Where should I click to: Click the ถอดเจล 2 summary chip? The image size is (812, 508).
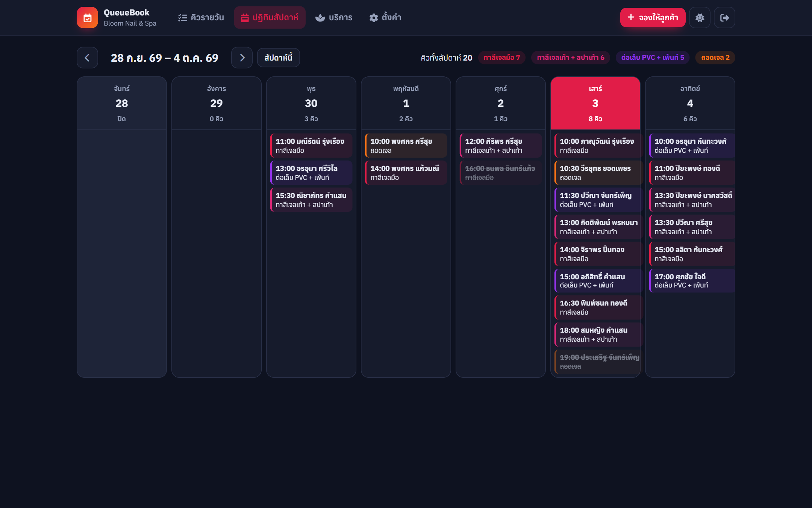pos(715,58)
